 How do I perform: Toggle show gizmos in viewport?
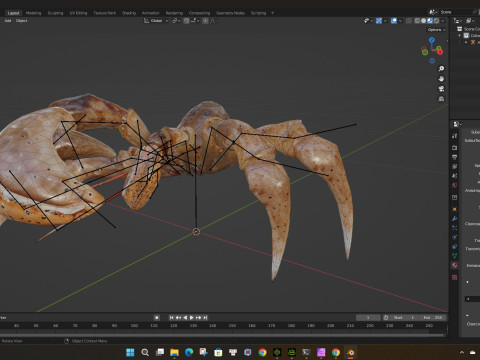(379, 21)
